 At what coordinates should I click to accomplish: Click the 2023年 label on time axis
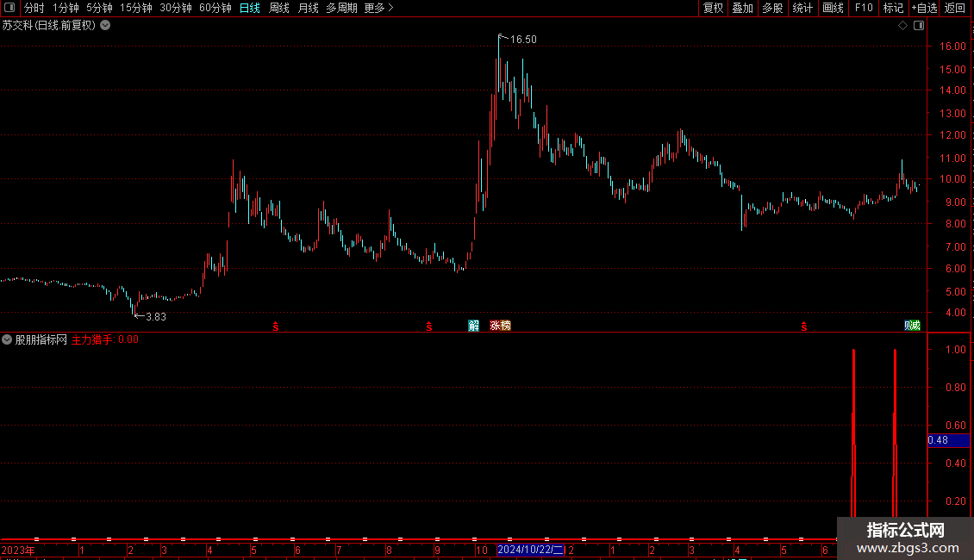tap(18, 550)
